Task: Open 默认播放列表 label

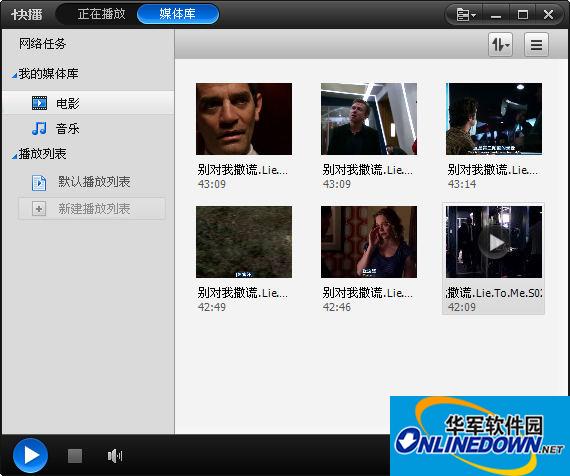Action: pyautogui.click(x=94, y=181)
